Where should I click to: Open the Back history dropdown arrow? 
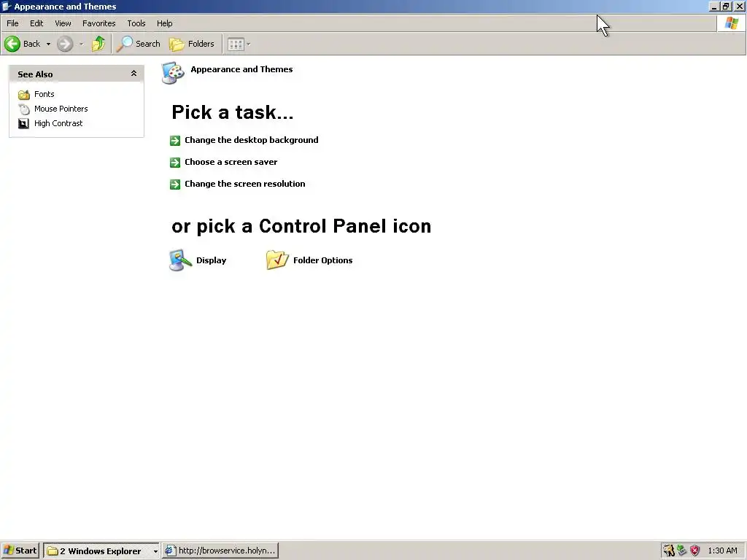point(48,44)
